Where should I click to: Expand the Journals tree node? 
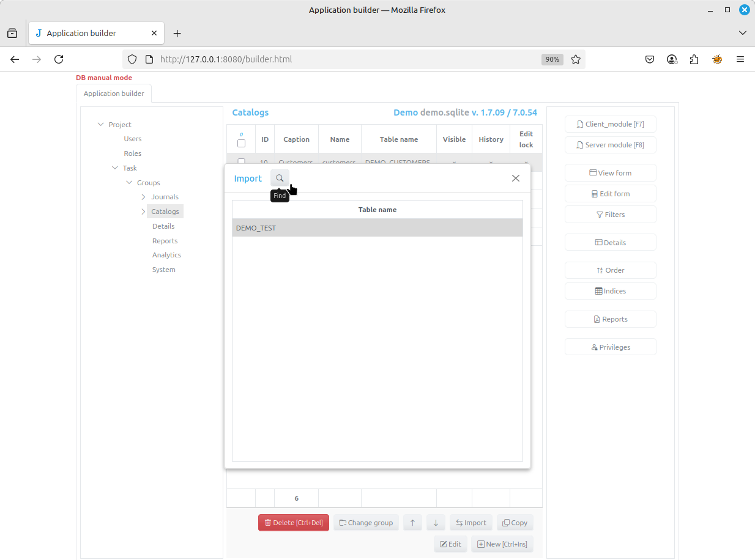click(144, 197)
